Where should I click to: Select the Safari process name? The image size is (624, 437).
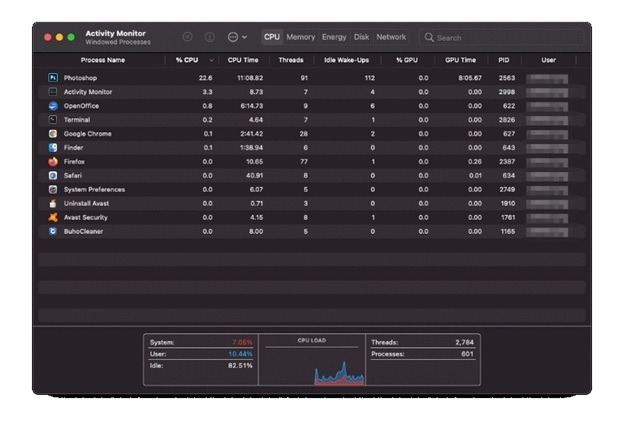click(72, 176)
